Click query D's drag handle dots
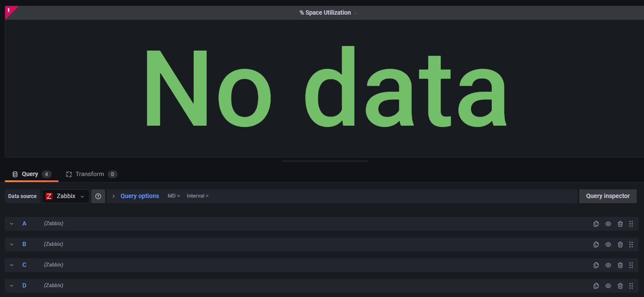 [x=631, y=285]
